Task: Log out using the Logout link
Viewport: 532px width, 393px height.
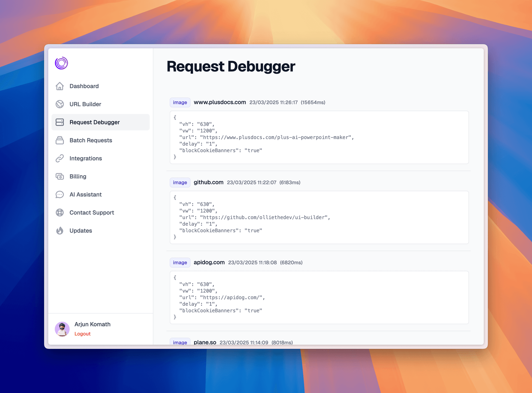Action: pos(82,334)
